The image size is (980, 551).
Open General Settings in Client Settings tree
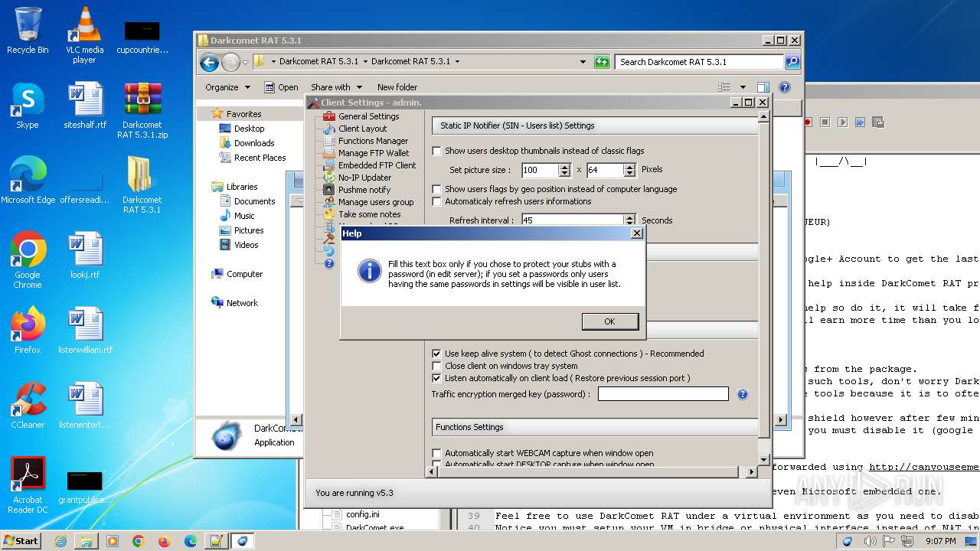368,116
